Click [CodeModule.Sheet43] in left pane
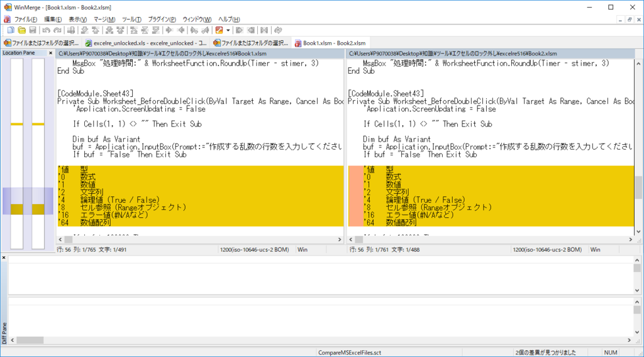644x357 pixels. pos(96,94)
